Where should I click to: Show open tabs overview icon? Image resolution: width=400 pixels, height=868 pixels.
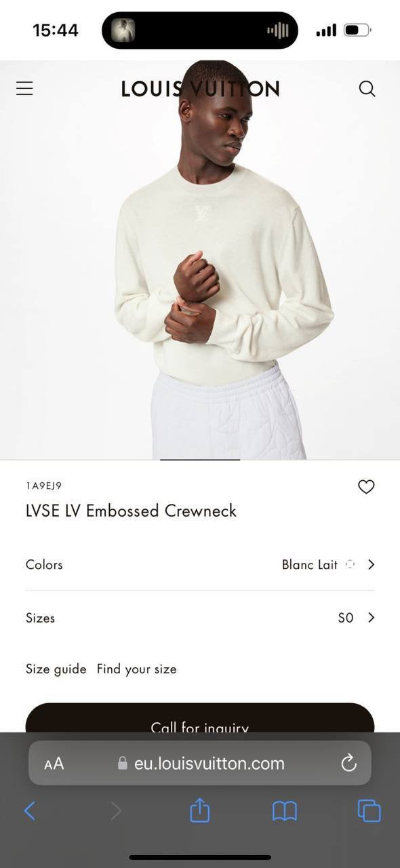click(369, 810)
